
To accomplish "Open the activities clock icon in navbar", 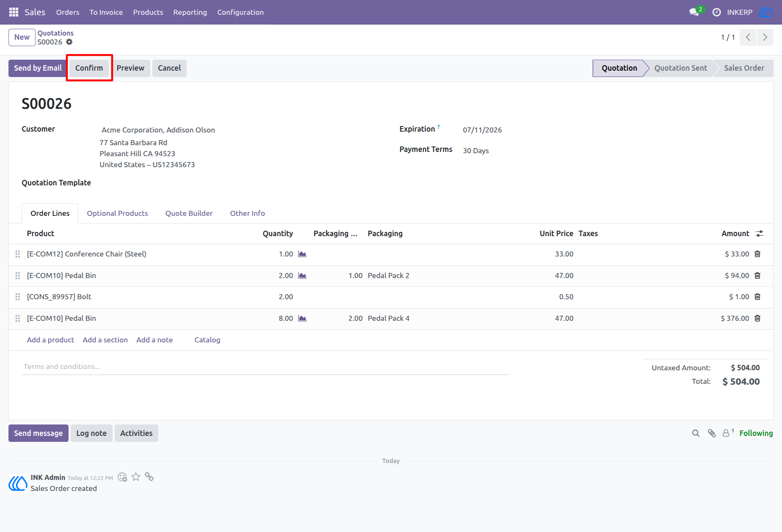I will 716,12.
